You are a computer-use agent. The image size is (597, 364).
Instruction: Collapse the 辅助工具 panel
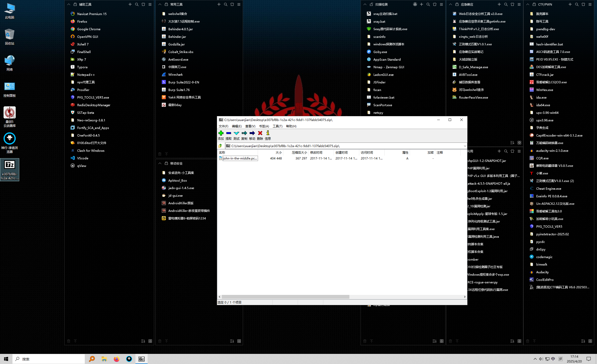click(69, 4)
